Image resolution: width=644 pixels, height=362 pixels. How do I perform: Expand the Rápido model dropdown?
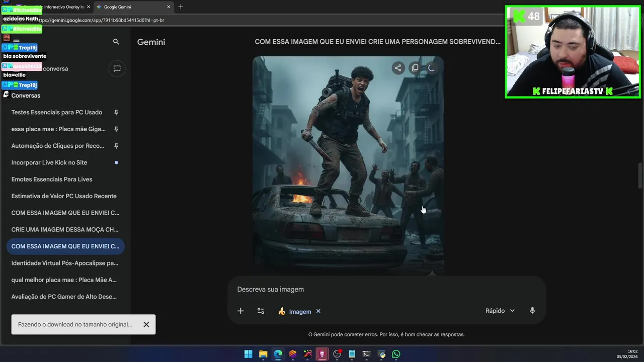pyautogui.click(x=500, y=311)
